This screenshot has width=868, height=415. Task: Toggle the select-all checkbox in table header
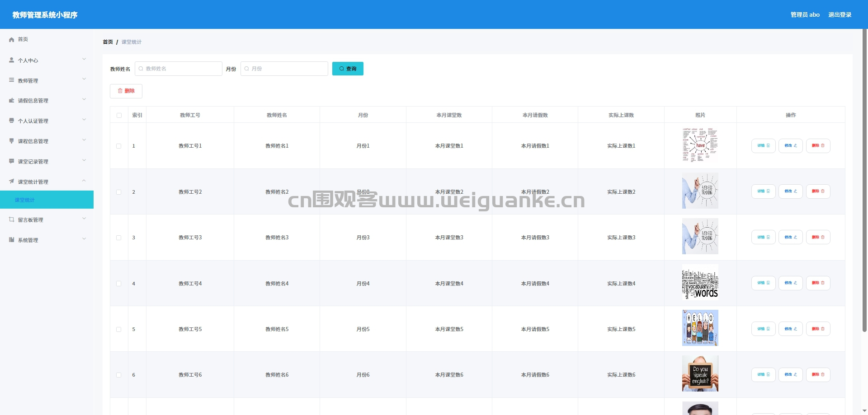(119, 116)
